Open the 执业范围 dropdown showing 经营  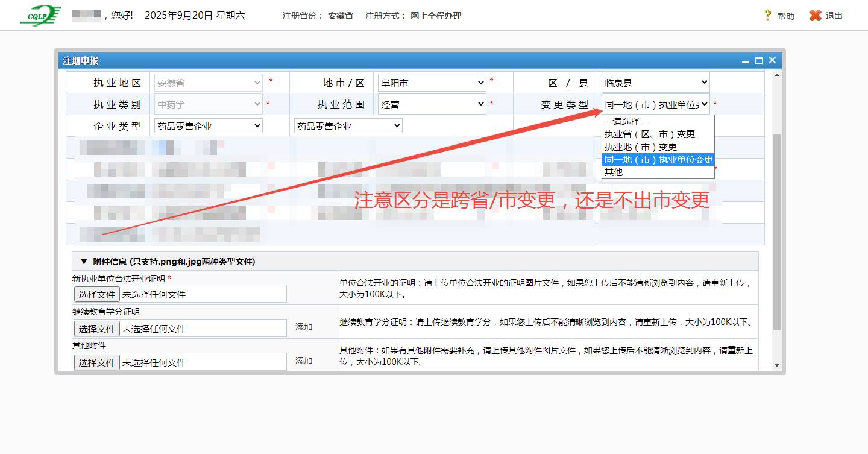432,104
